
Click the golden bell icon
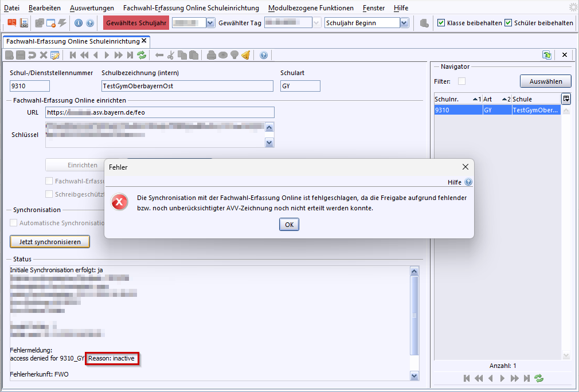245,56
